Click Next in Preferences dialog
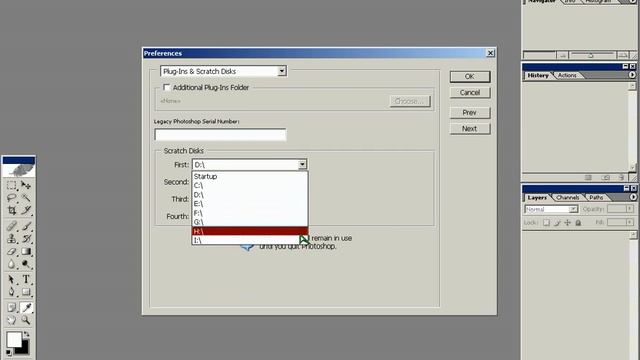 [x=470, y=129]
